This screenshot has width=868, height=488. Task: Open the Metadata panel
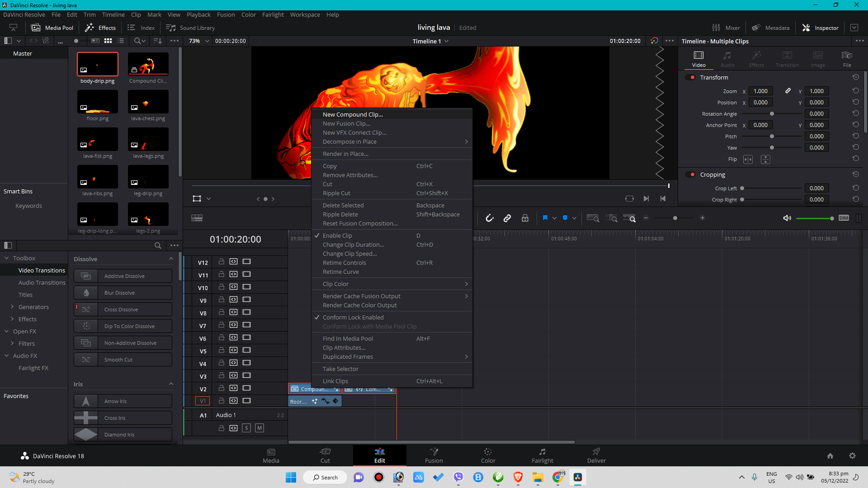[771, 28]
